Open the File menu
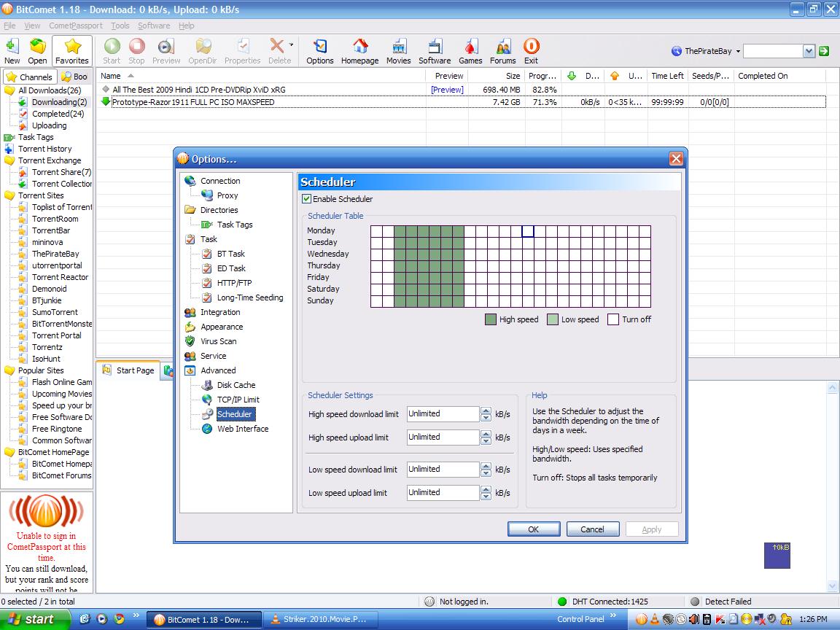840x630 pixels. pos(9,26)
